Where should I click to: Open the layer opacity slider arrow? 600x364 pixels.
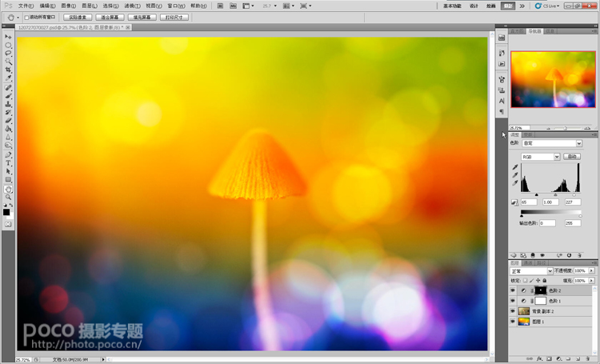coord(591,271)
